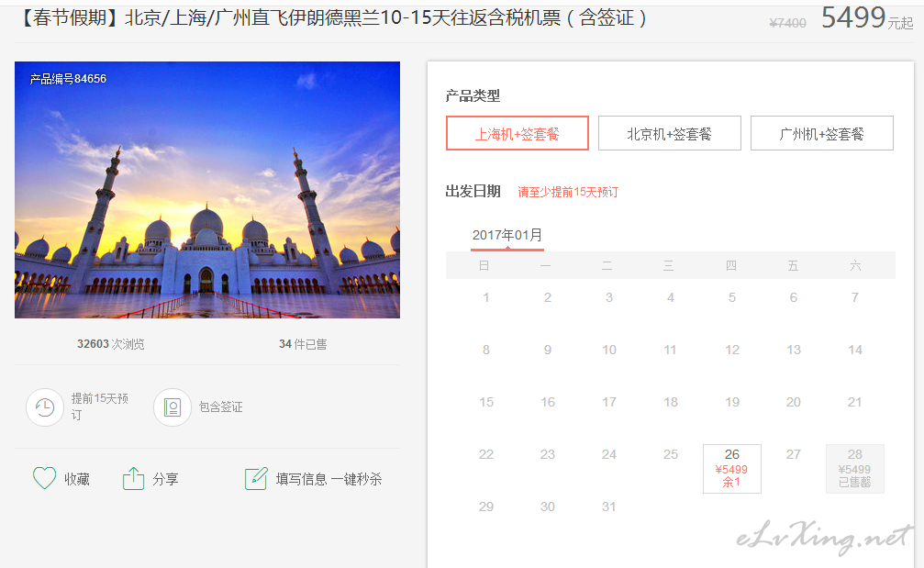Click the 产品类型 heading

[x=473, y=95]
